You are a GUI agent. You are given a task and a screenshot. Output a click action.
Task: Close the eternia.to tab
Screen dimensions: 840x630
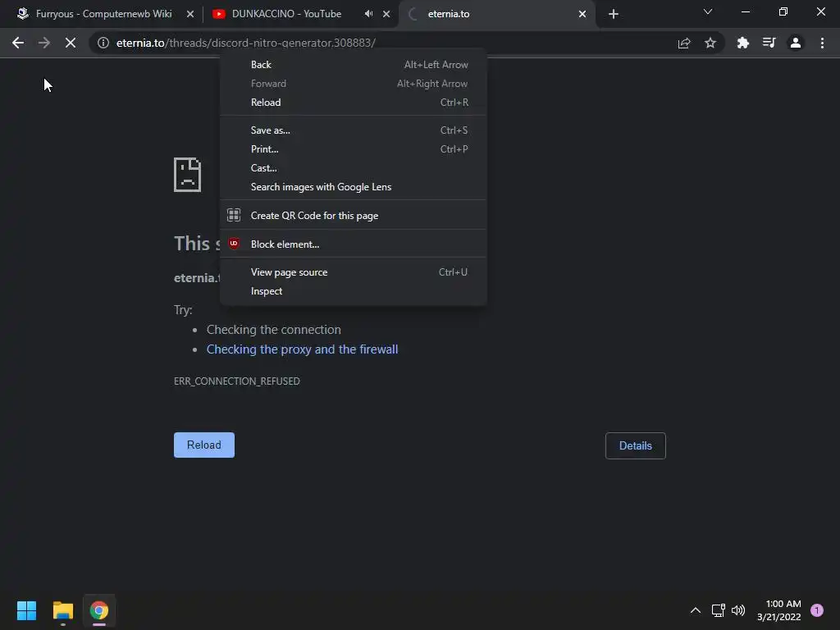coord(582,14)
